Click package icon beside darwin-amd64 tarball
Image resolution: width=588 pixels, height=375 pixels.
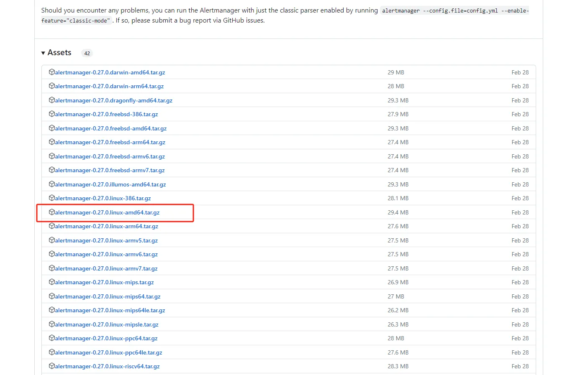52,72
